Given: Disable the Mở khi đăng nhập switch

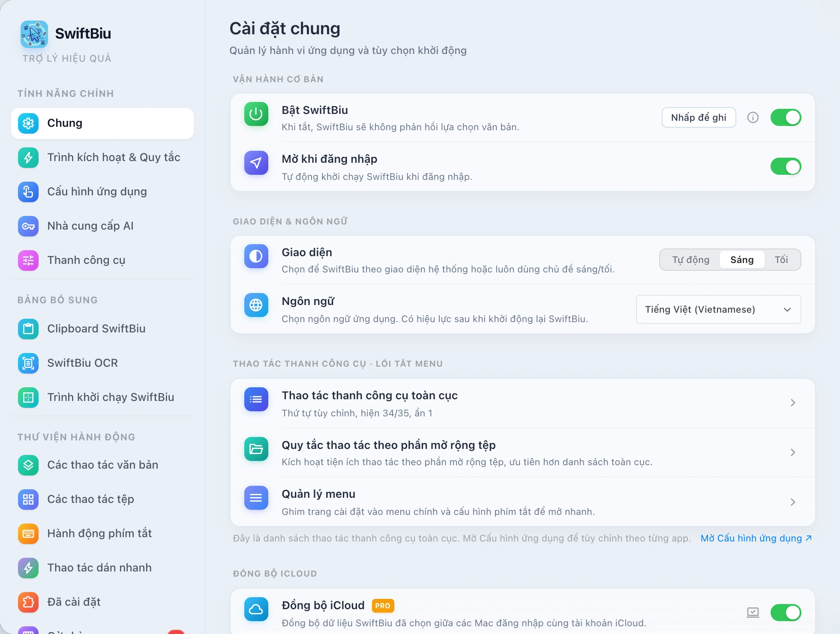Looking at the screenshot, I should pos(786,166).
